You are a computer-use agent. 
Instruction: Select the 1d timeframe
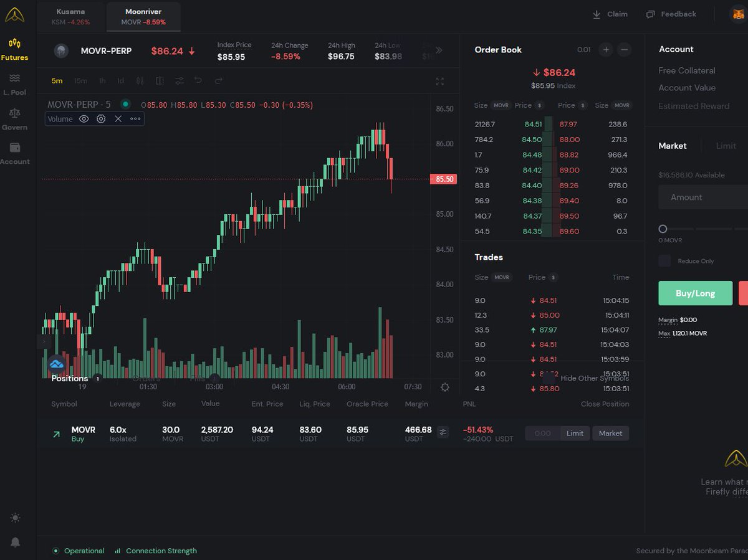click(121, 81)
